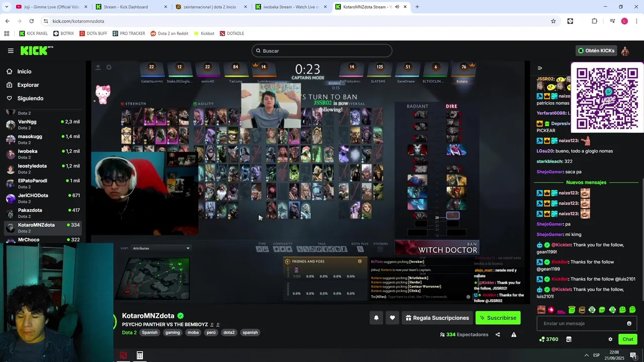Open ElPatoParodI channel in sidebar
644x362 pixels.
(x=42, y=184)
